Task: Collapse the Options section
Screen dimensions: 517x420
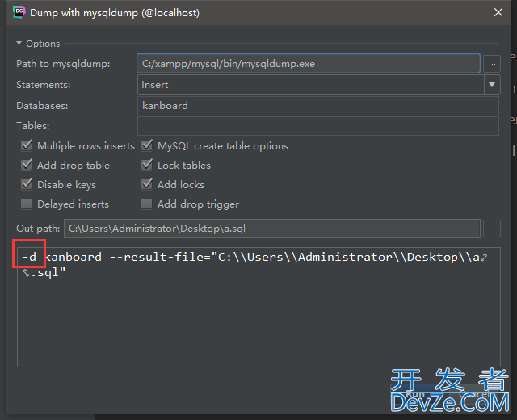Action: pos(19,43)
